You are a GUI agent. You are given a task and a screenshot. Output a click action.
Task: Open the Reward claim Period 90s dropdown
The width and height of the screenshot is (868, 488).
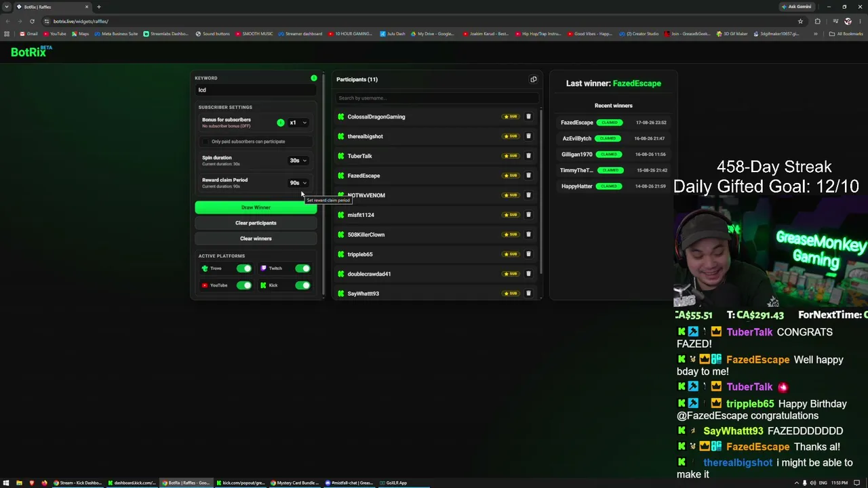298,183
